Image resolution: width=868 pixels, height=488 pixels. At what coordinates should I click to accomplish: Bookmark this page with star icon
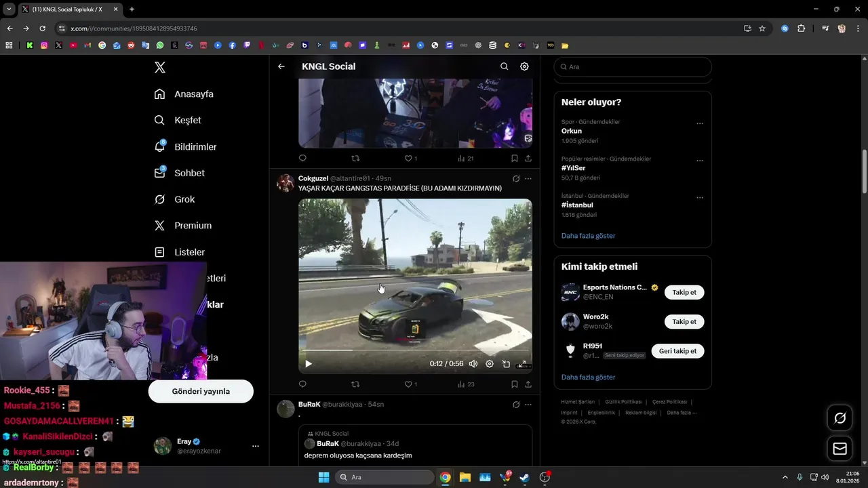point(762,28)
